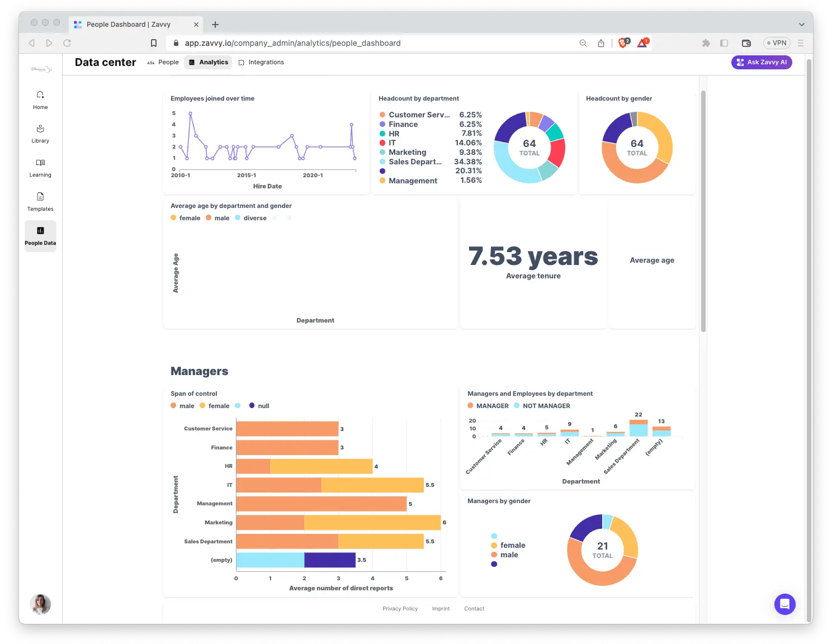
Task: Switch to the Integrations tab
Action: [261, 62]
